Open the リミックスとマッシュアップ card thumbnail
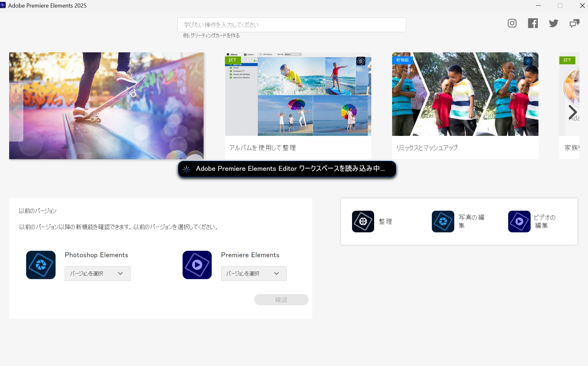Viewport: 588px width, 366px height. (x=465, y=94)
